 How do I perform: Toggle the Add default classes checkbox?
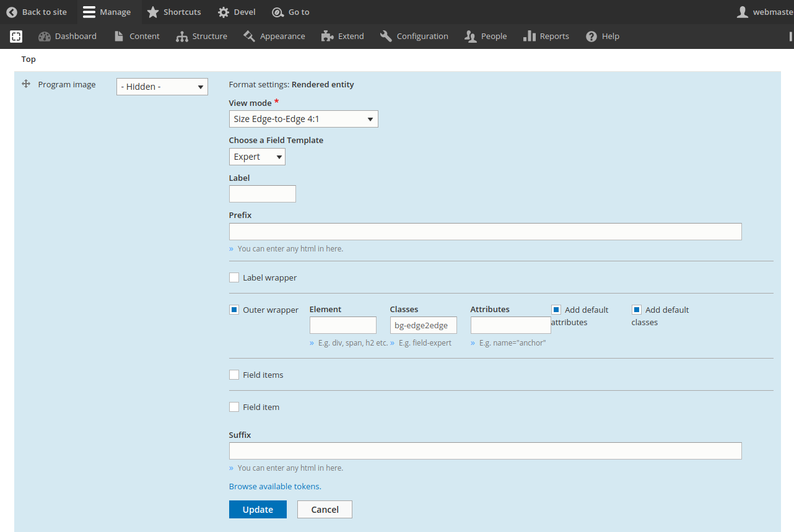tap(637, 310)
